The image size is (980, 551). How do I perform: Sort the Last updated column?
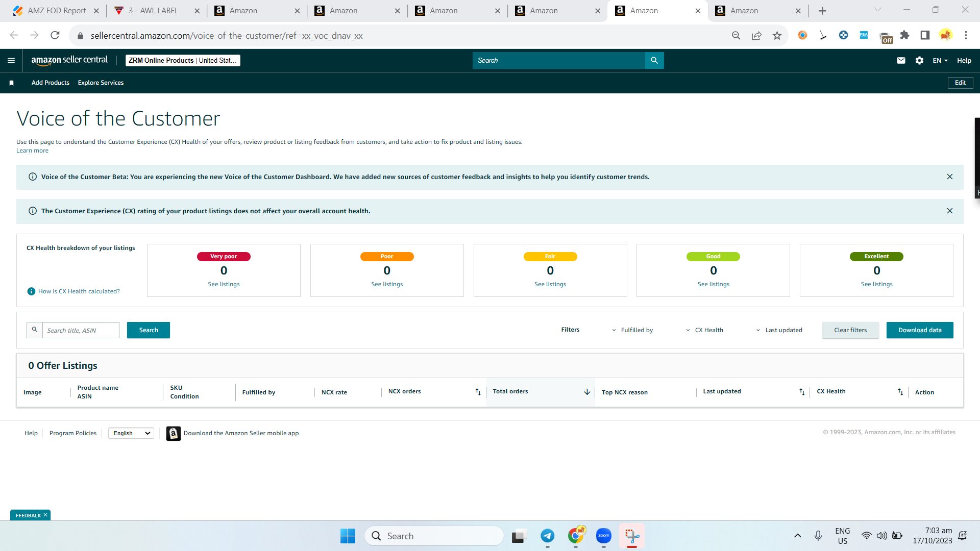coord(802,392)
